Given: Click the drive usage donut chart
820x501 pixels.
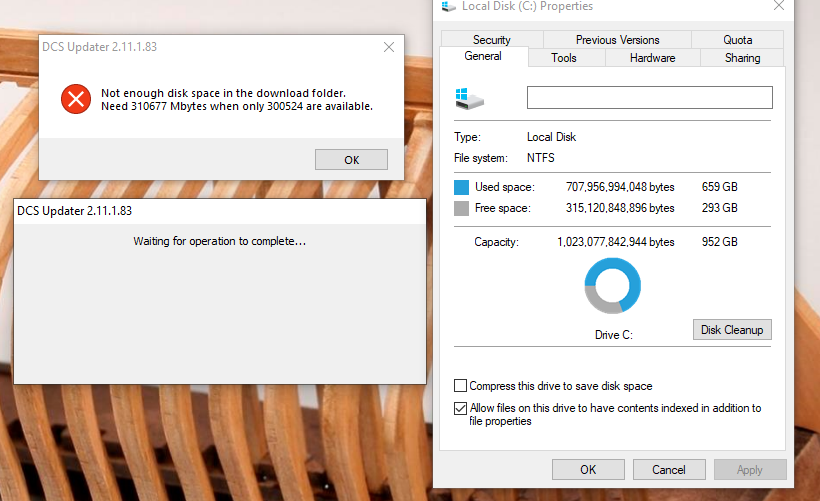Looking at the screenshot, I should pyautogui.click(x=612, y=286).
